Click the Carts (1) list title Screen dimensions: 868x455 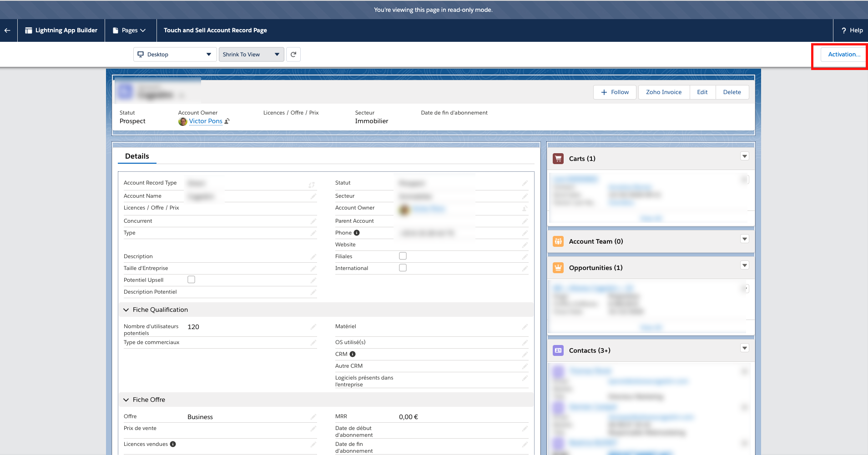click(582, 159)
